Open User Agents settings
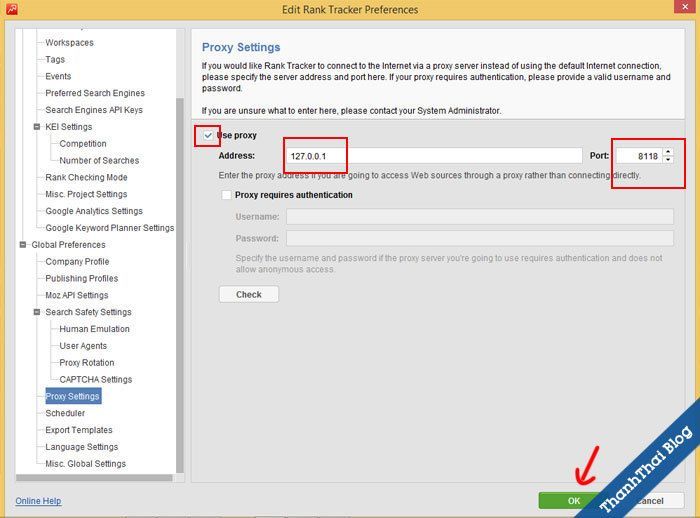The image size is (700, 518). [83, 346]
